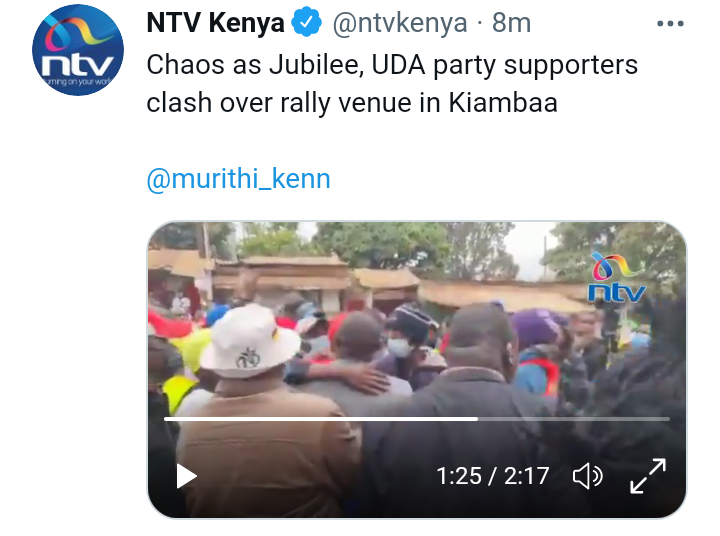Open the three-dot more options menu

click(670, 23)
